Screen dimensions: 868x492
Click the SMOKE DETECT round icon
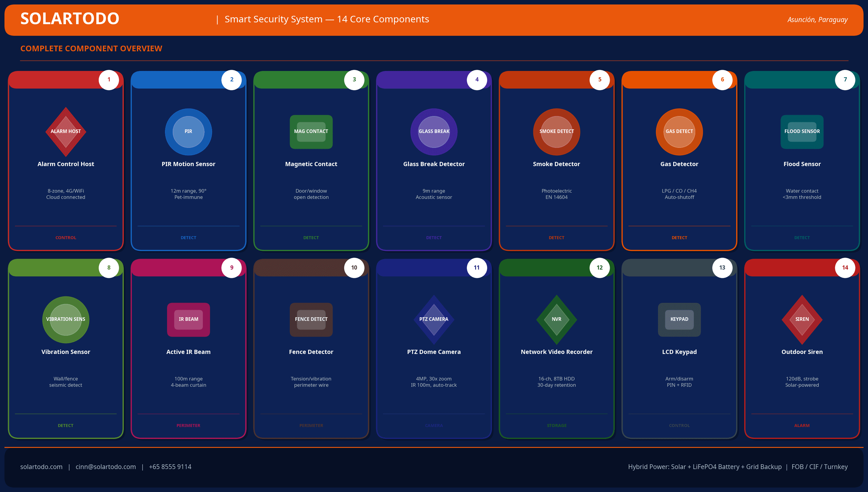point(556,132)
